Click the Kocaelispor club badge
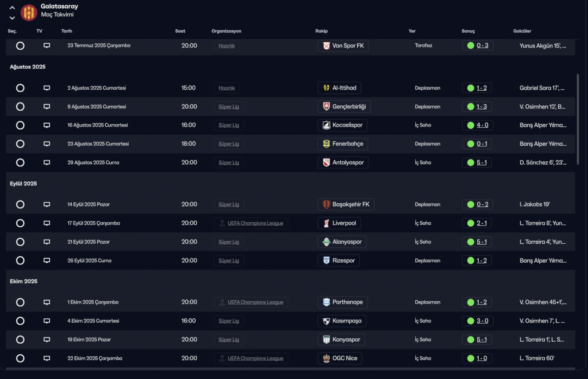Viewport: 588px width, 379px height. click(326, 125)
